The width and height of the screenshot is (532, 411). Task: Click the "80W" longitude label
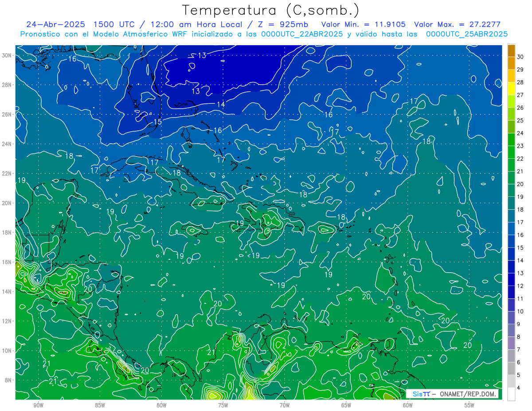point(161,405)
